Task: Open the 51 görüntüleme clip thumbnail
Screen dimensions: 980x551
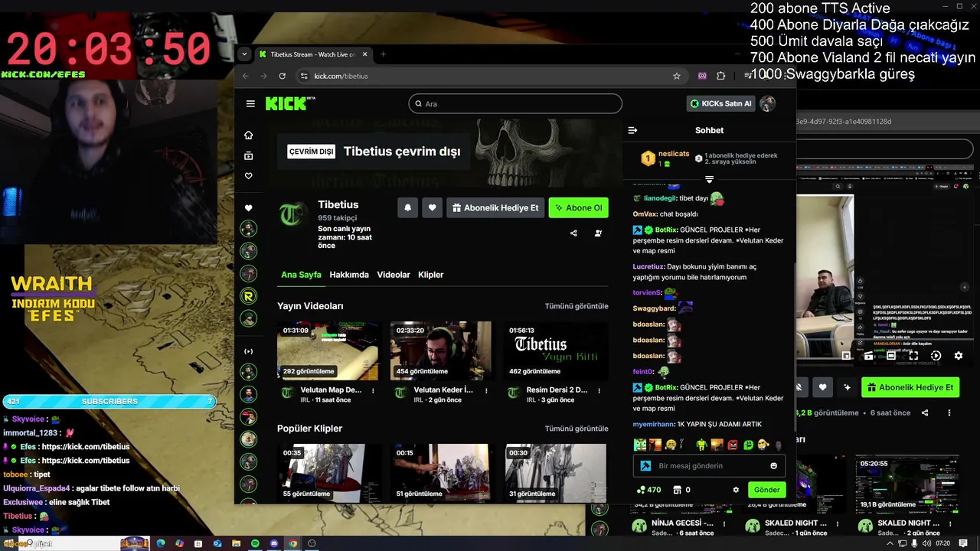Action: click(441, 473)
